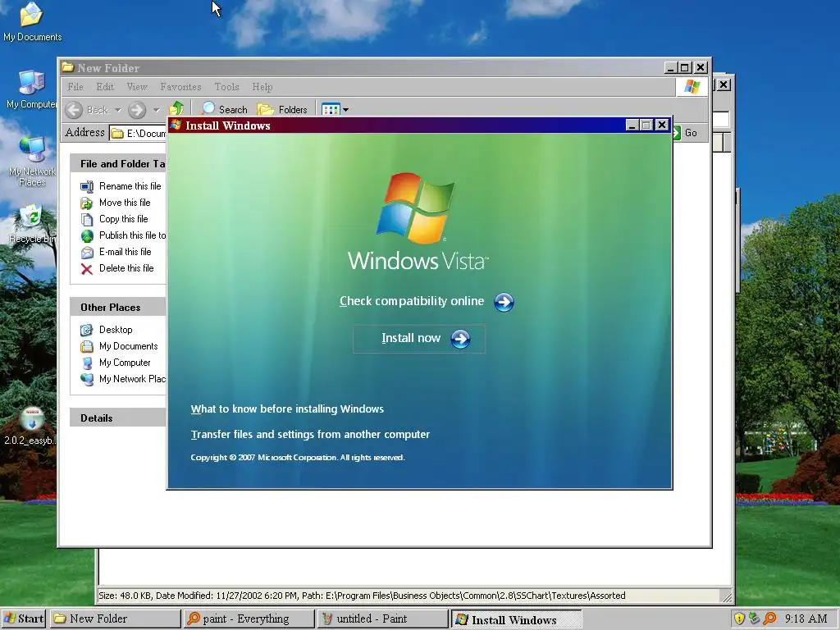Click the red X Delete icon
Screen dimensions: 840x630
coord(87,269)
